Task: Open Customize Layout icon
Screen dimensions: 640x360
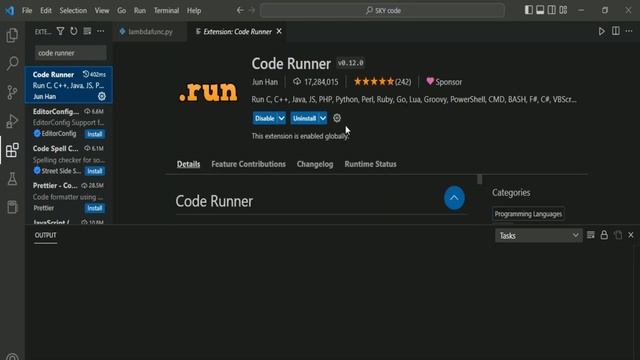Action: click(x=563, y=10)
